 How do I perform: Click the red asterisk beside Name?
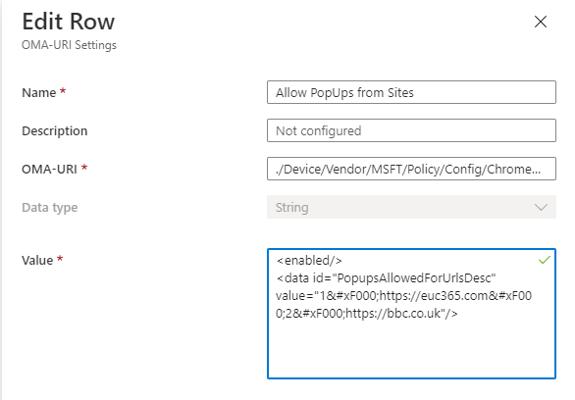pyautogui.click(x=63, y=90)
